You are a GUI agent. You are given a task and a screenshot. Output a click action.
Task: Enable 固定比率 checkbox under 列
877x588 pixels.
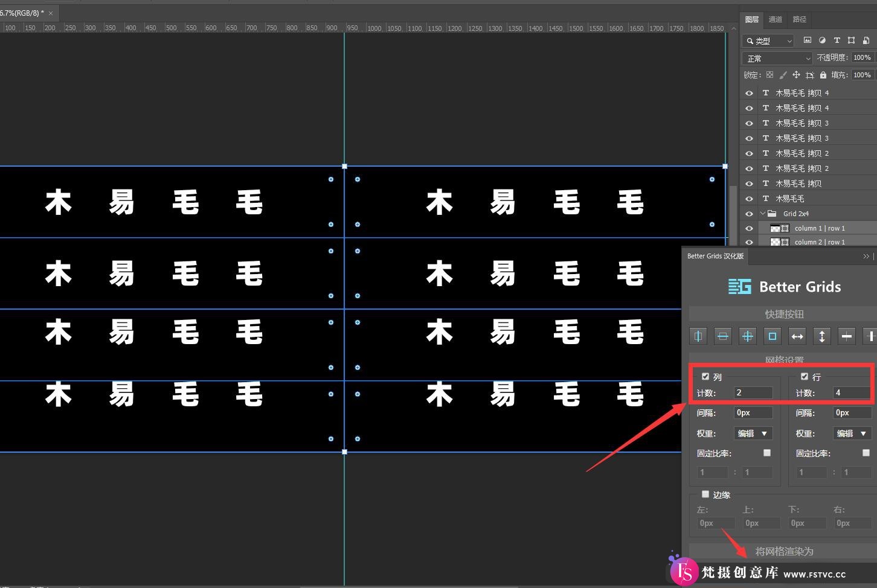tap(767, 453)
